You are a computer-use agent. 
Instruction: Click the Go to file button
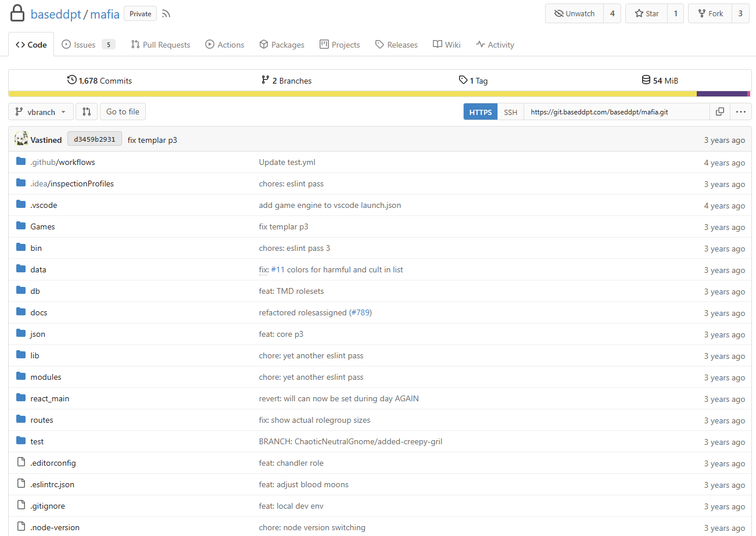coord(123,112)
